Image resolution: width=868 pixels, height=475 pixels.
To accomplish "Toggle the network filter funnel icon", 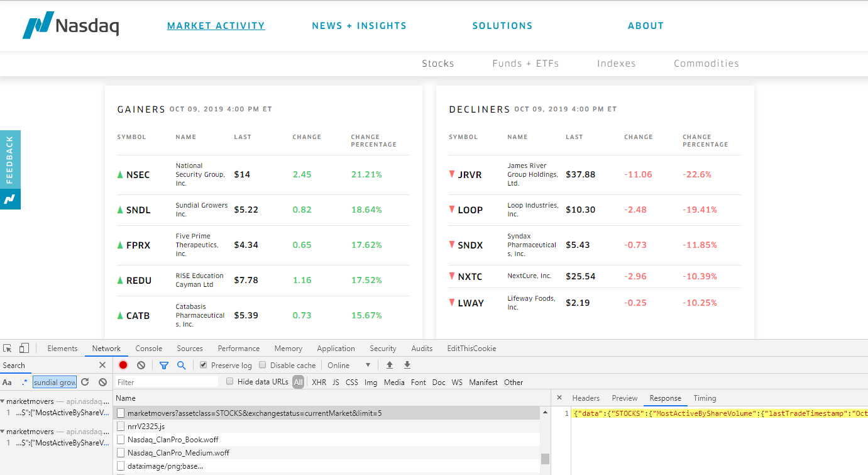I will pyautogui.click(x=164, y=365).
